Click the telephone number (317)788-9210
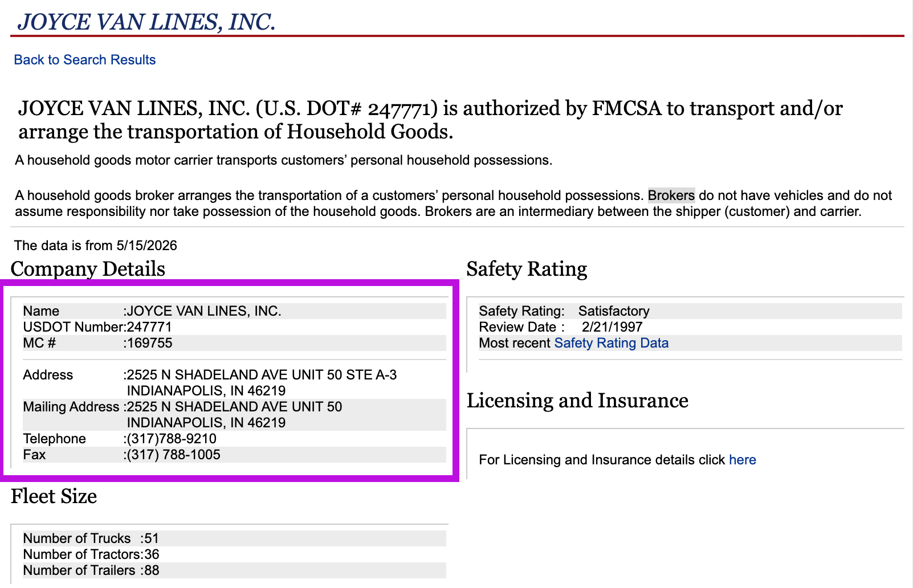913x588 pixels. [x=172, y=439]
